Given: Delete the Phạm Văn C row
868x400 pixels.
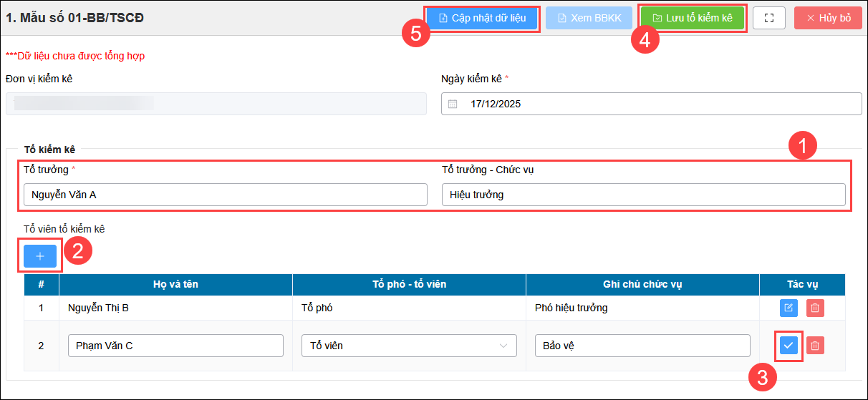Looking at the screenshot, I should (x=815, y=346).
